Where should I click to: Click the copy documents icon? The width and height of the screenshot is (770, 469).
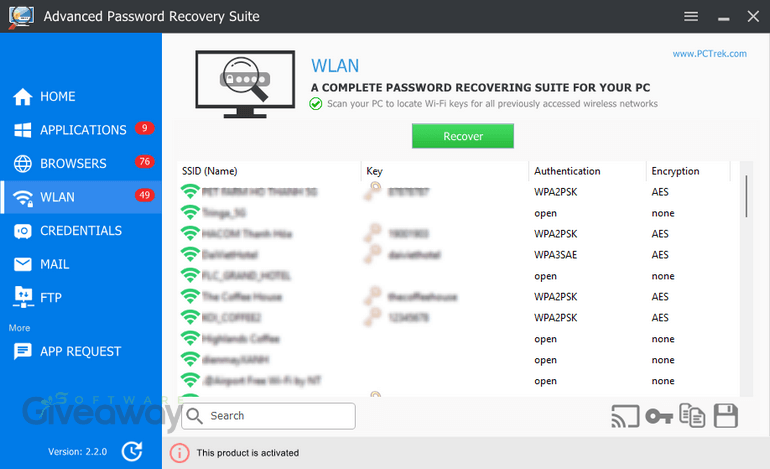pos(692,415)
